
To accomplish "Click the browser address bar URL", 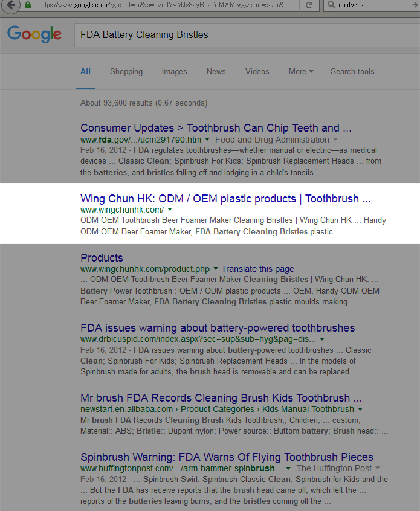I will [x=162, y=5].
